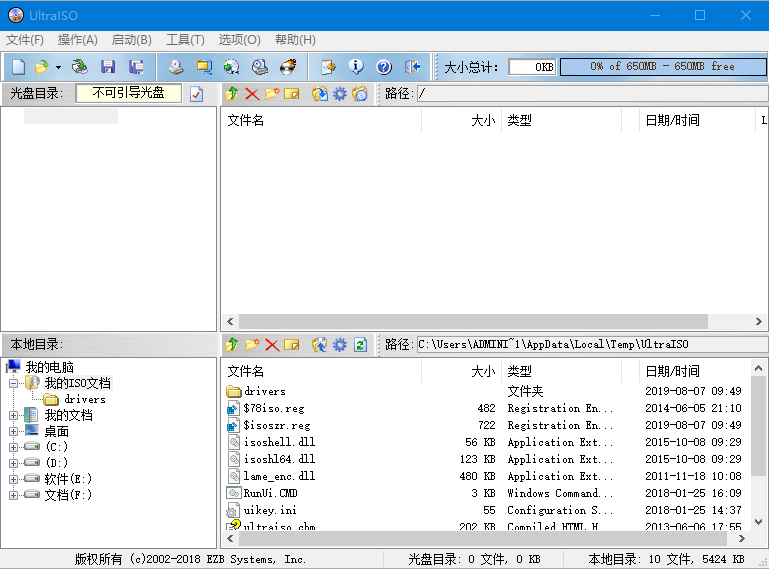Click the local path field with C:\Users
Image resolution: width=770 pixels, height=573 pixels.
593,345
